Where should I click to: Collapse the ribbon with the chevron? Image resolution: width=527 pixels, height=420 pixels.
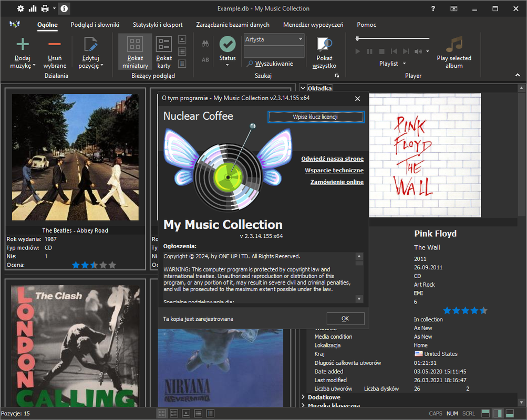[x=518, y=75]
